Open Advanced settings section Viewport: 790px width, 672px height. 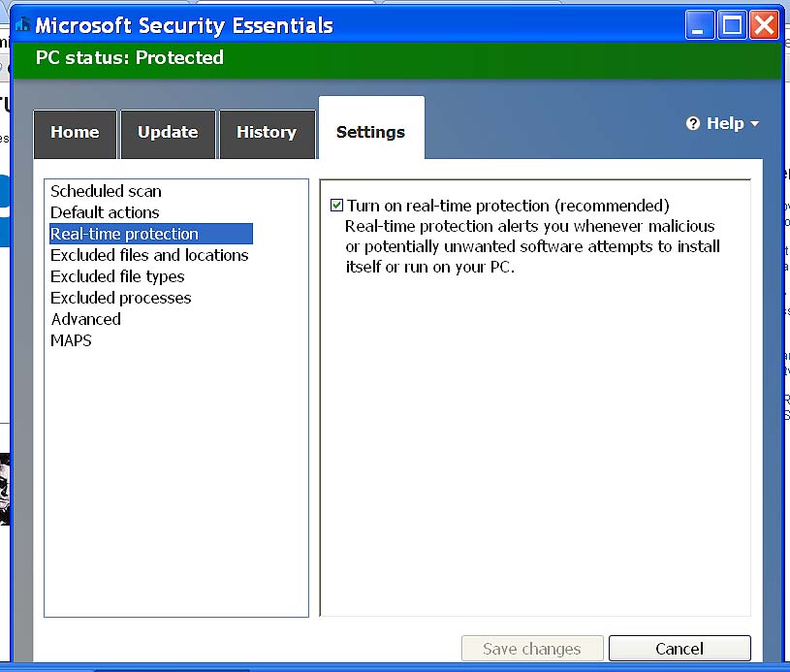pyautogui.click(x=86, y=319)
